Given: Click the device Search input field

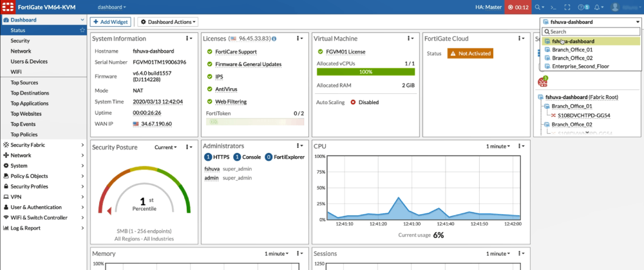Looking at the screenshot, I should click(591, 32).
